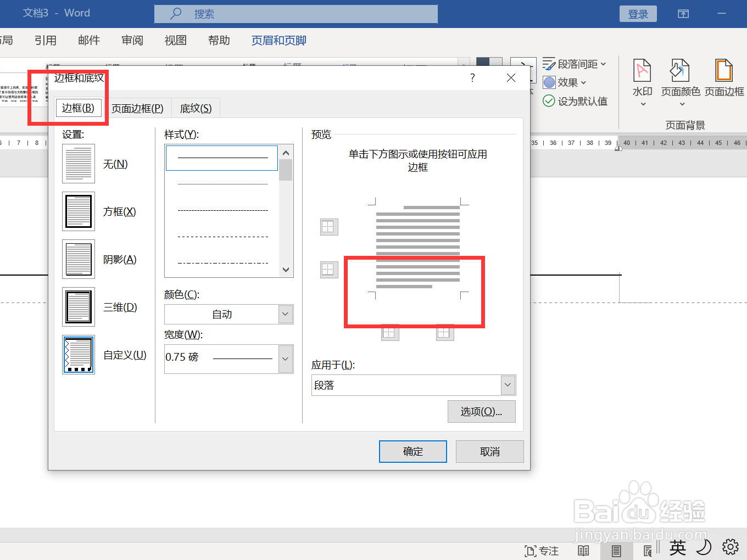
Task: Switch to the 边框(B) tab
Action: [78, 108]
